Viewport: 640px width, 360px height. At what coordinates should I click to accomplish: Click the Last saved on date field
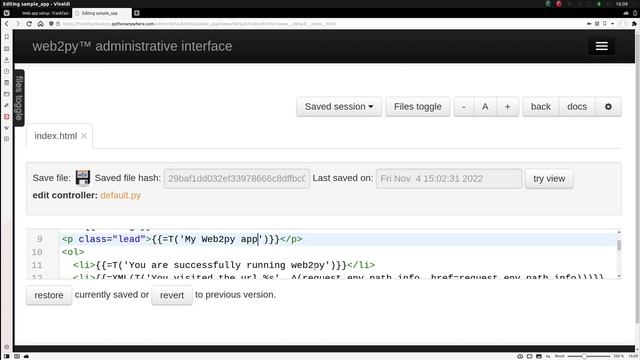(449, 178)
